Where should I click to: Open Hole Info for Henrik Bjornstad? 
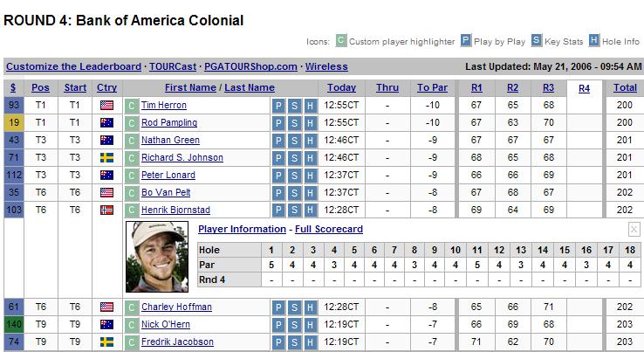[310, 211]
